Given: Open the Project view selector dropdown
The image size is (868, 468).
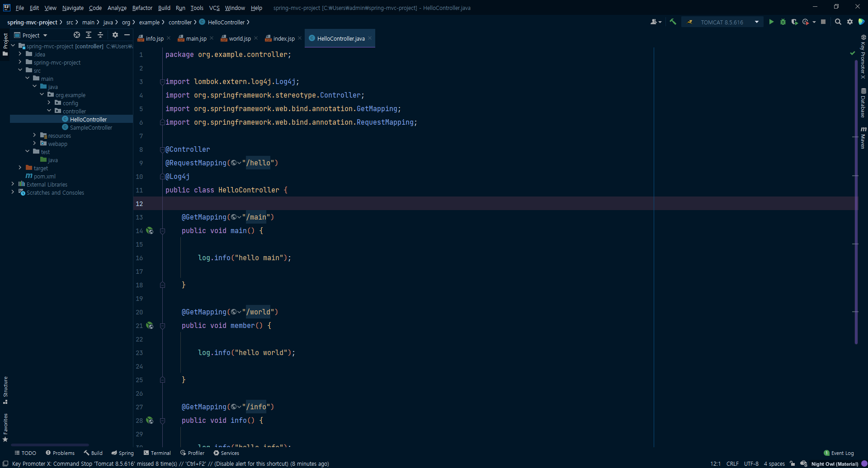Looking at the screenshot, I should pos(31,35).
